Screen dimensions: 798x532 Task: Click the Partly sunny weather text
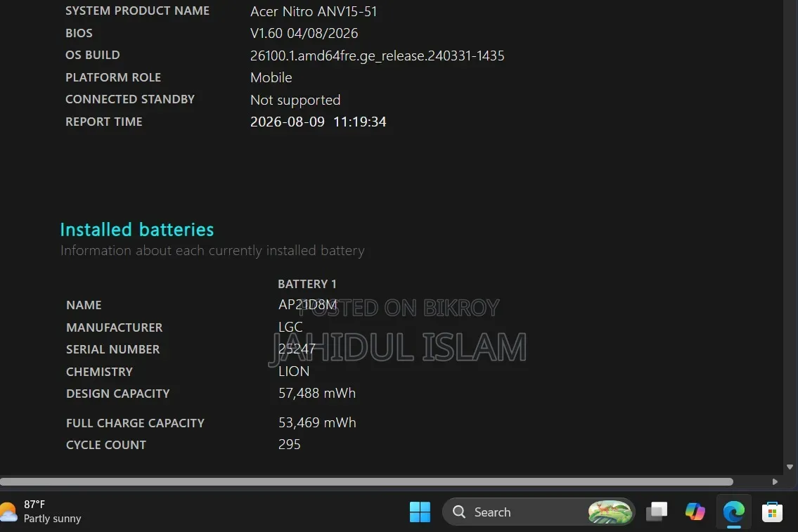tap(53, 519)
